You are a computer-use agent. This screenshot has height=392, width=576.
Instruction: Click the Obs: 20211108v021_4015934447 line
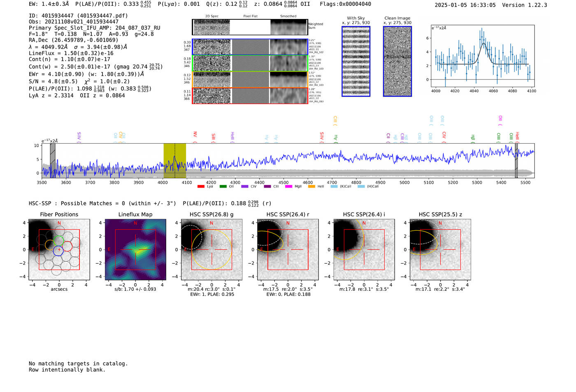click(x=74, y=22)
